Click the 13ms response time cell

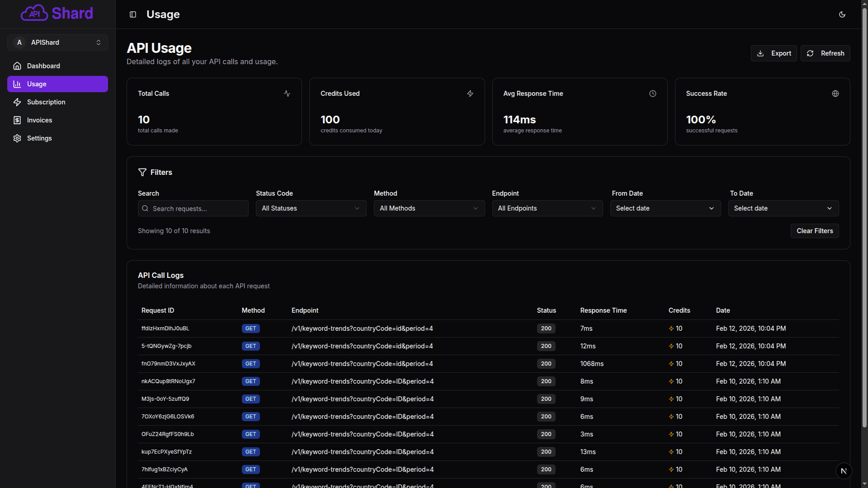tap(588, 452)
